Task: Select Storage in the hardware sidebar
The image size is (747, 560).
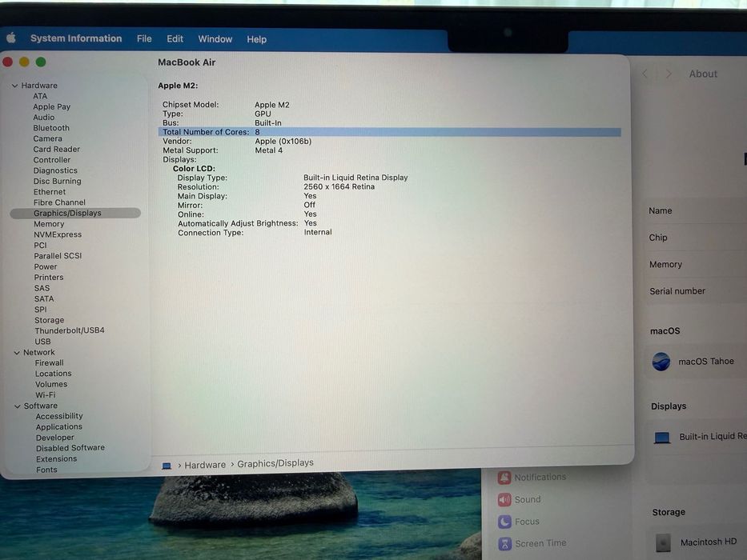Action: (49, 320)
